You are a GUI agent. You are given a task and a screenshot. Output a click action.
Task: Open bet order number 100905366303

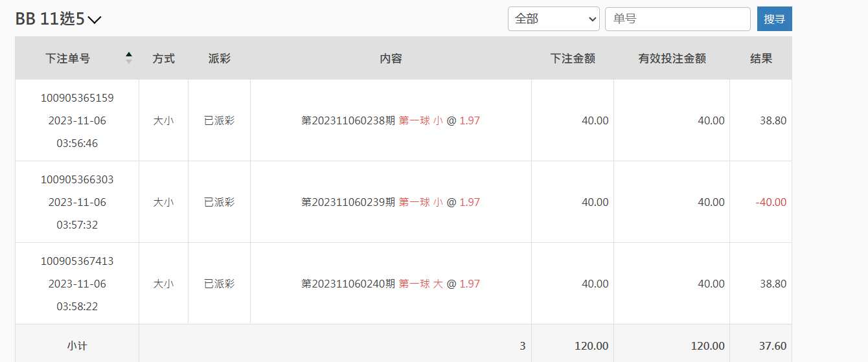77,180
